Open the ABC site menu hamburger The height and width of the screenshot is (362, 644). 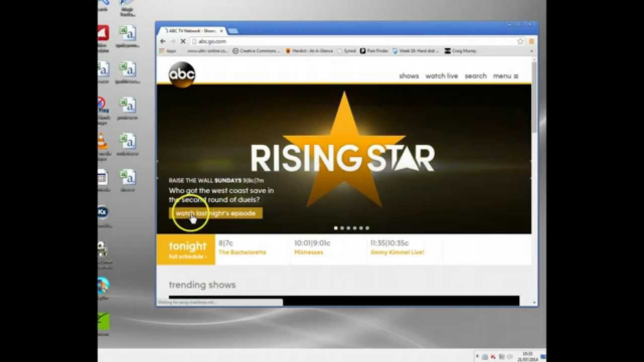click(506, 76)
